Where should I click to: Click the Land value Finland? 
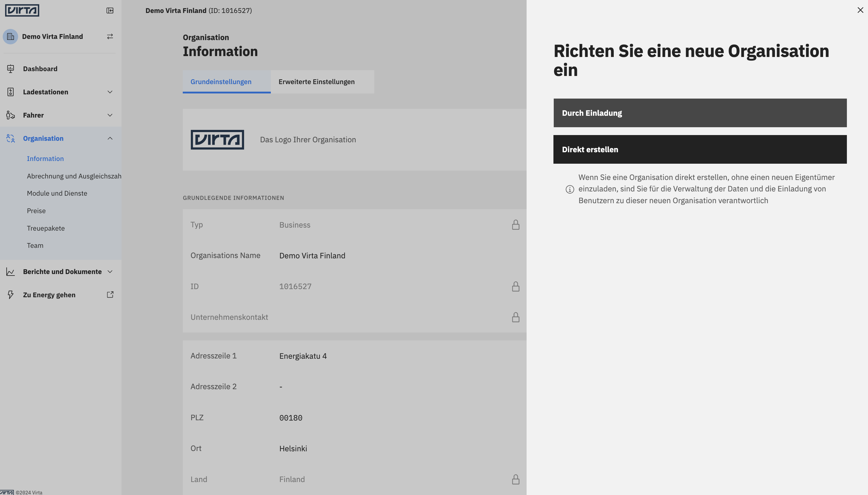tap(292, 479)
